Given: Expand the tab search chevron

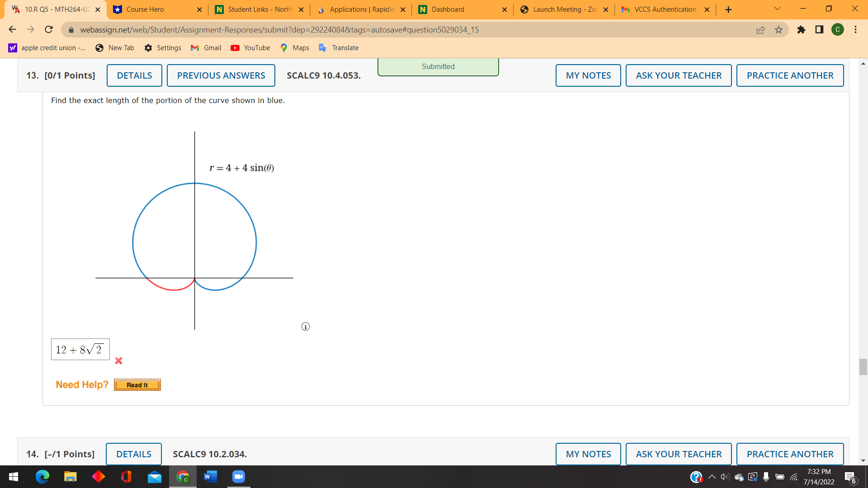Looking at the screenshot, I should [777, 9].
